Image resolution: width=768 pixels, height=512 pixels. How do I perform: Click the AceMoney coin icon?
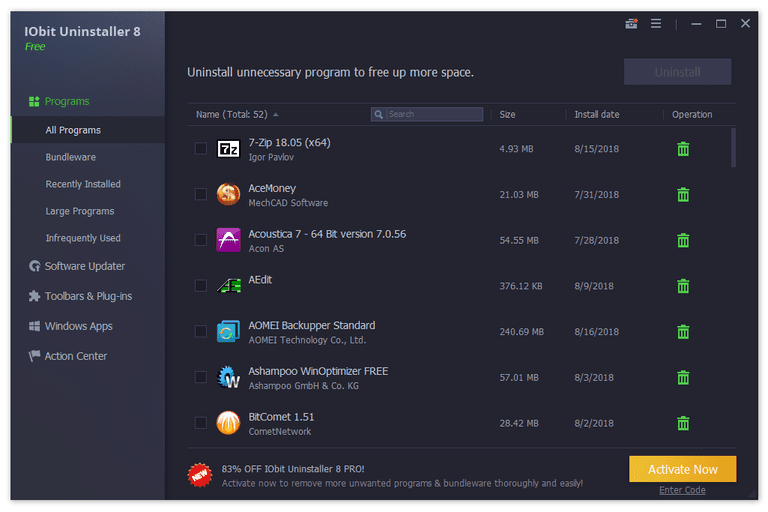coord(228,194)
